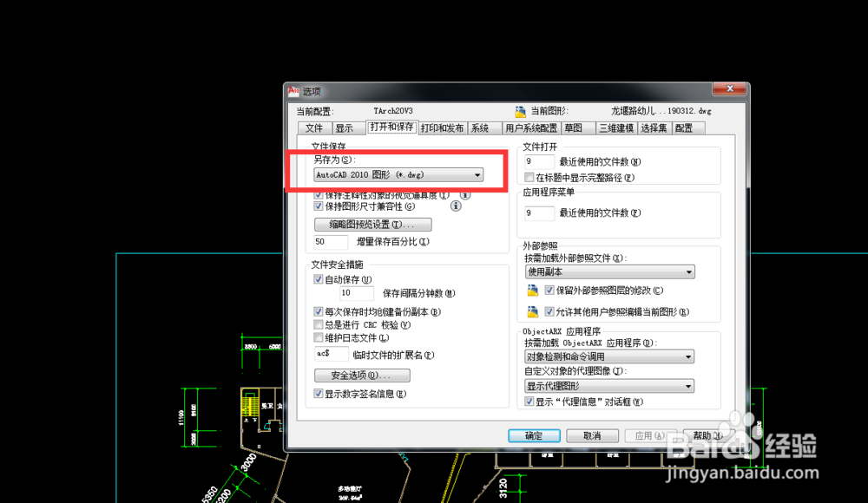
Task: Switch to the 文件 tab
Action: 314,128
